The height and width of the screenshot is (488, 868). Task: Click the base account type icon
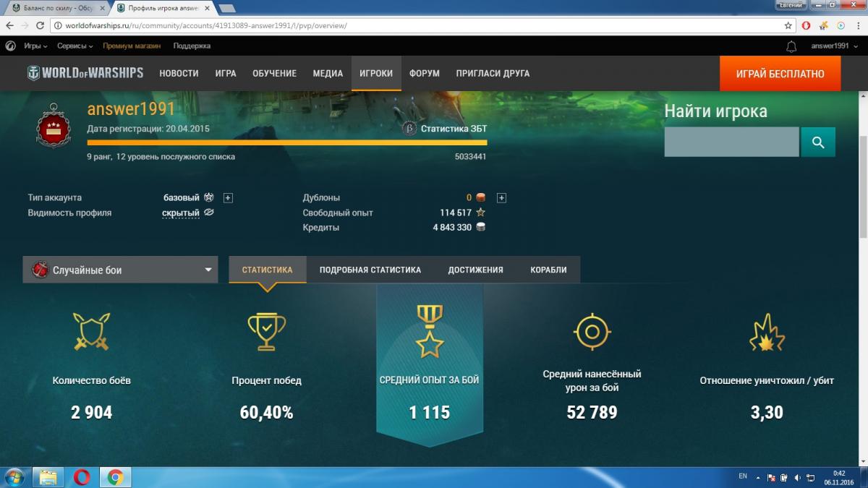(208, 197)
